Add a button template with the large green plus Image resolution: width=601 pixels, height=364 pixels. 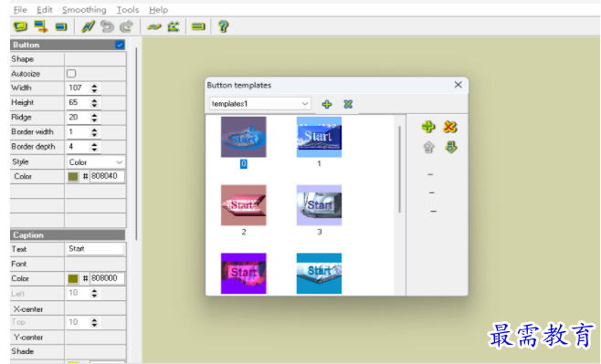(428, 127)
